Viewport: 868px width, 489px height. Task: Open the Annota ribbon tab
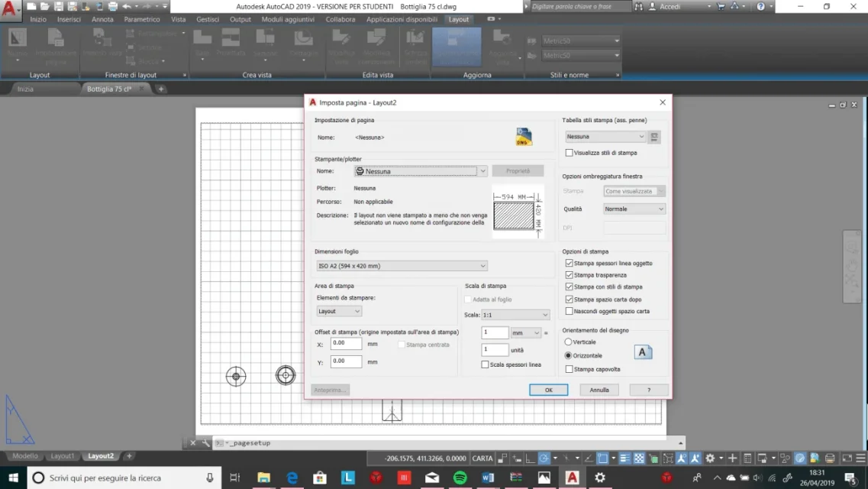[x=102, y=19]
